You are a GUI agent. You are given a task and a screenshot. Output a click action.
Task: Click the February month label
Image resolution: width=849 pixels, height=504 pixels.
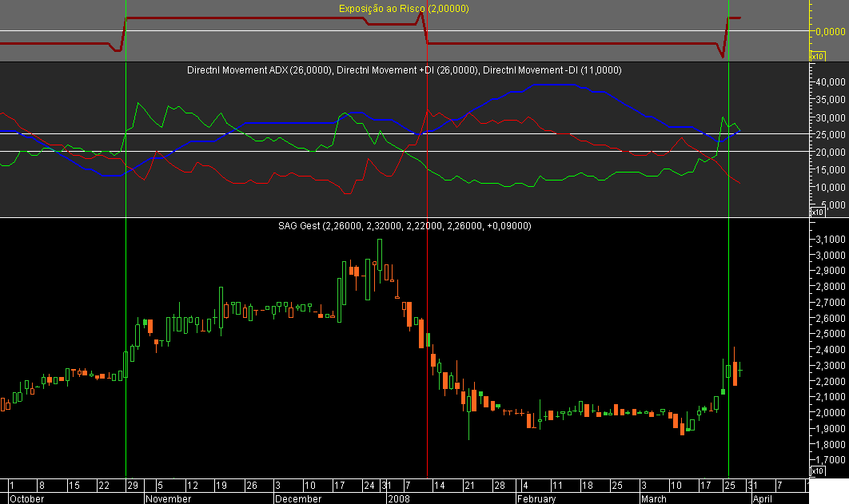pyautogui.click(x=536, y=498)
